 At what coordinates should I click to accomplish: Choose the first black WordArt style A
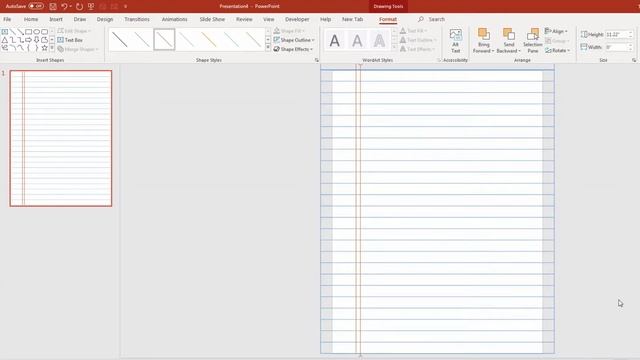[335, 40]
